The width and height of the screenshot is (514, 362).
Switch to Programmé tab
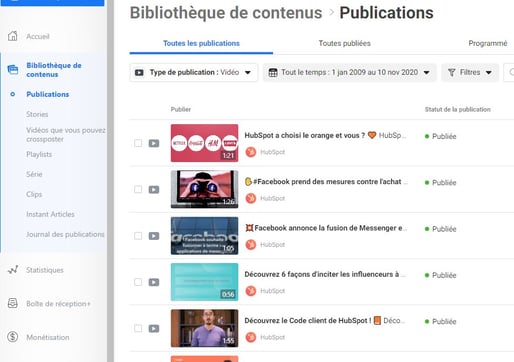pyautogui.click(x=488, y=43)
